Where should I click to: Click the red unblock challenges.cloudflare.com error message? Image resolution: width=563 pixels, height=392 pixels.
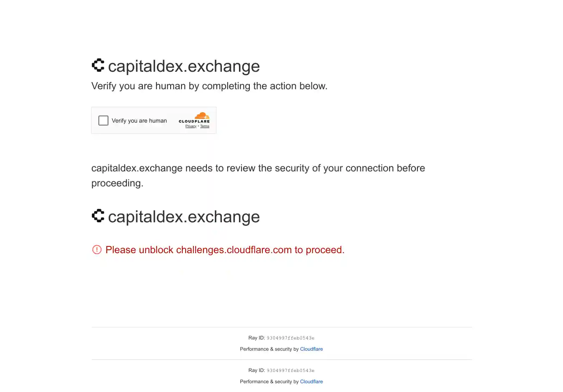pyautogui.click(x=225, y=250)
